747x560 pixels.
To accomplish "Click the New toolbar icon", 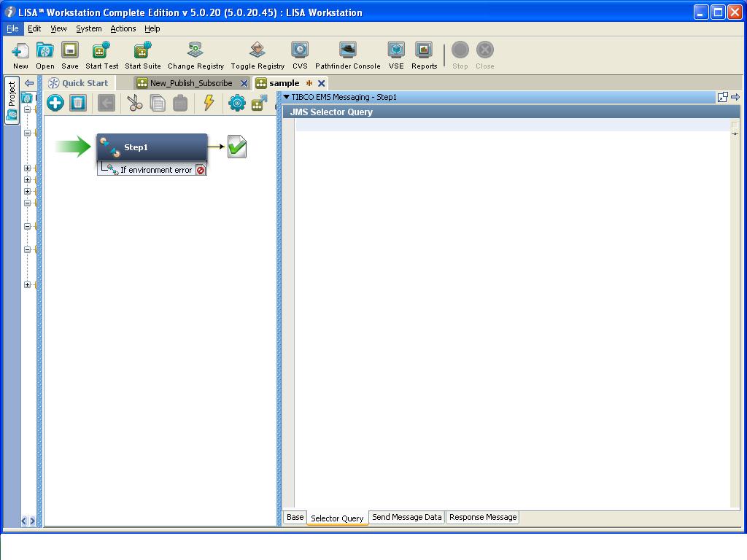I will point(20,50).
